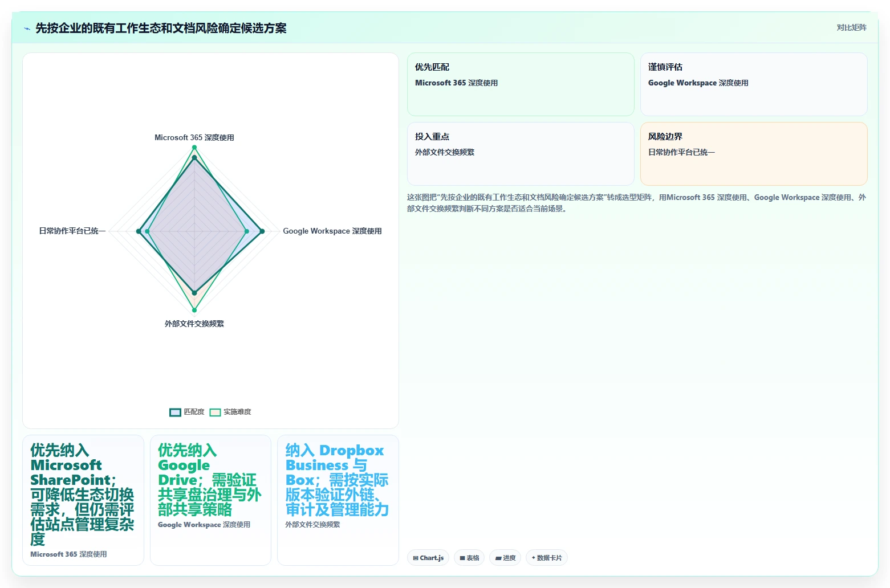
Task: Click radar axis label 日常协作平台已统一
Action: [72, 231]
